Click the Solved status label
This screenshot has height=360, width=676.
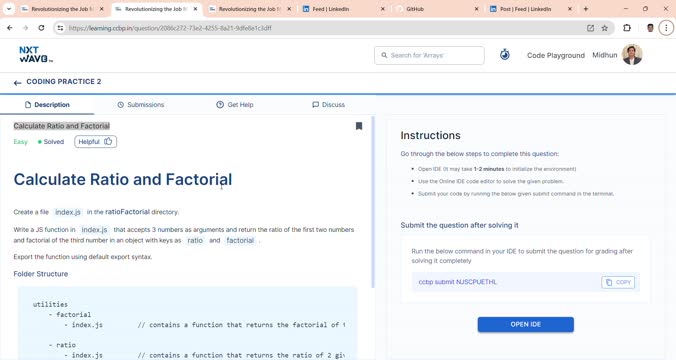51,142
